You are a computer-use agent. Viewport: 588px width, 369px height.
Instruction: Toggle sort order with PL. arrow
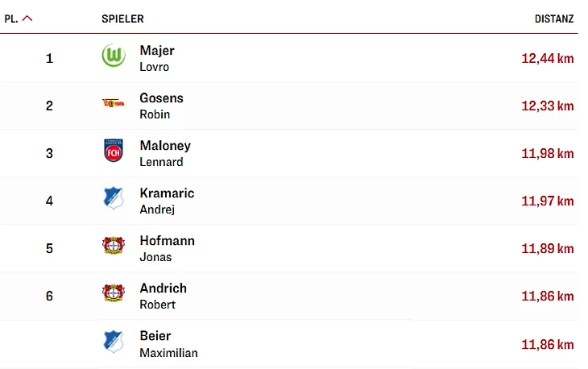[27, 19]
